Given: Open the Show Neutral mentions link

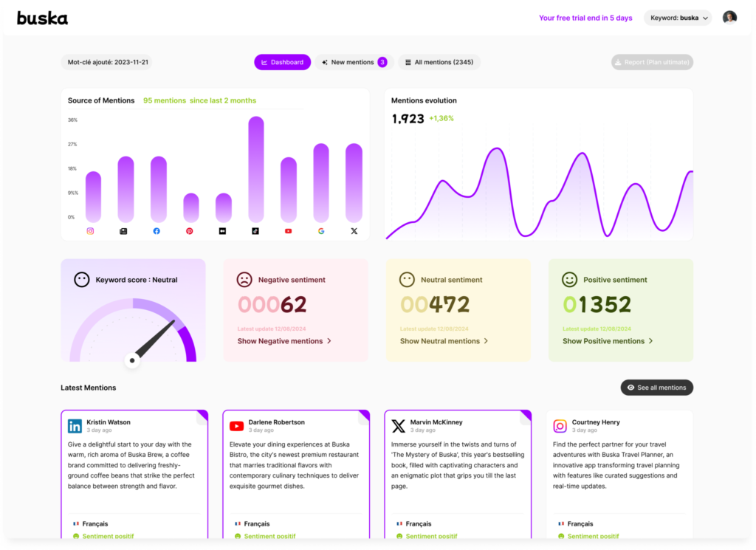Looking at the screenshot, I should (444, 341).
